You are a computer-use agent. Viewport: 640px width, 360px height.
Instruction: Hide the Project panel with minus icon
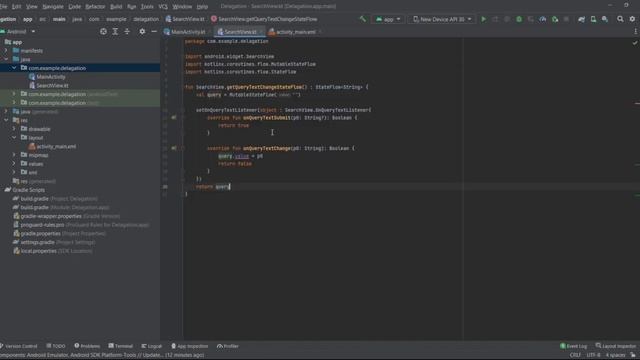pyautogui.click(x=154, y=31)
